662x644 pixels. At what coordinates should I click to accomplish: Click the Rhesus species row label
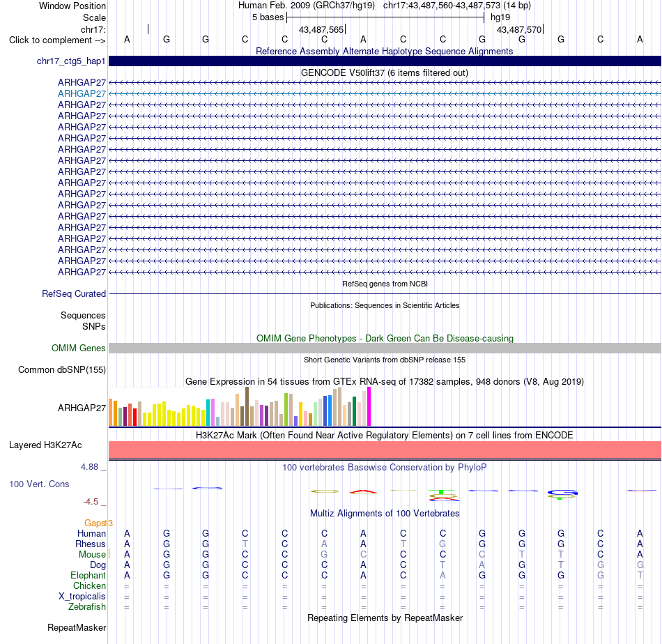[x=91, y=544]
